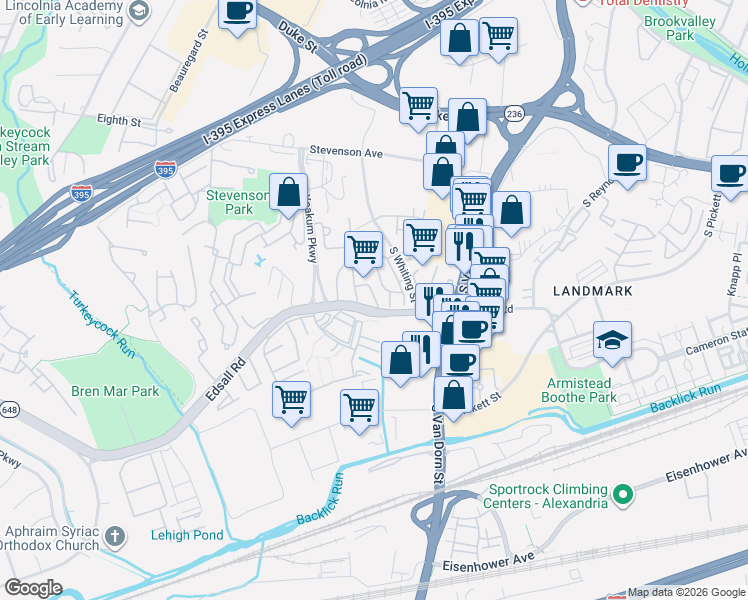The image size is (748, 600).
Task: Click the LANDMARK neighborhood label
Action: coord(592,291)
